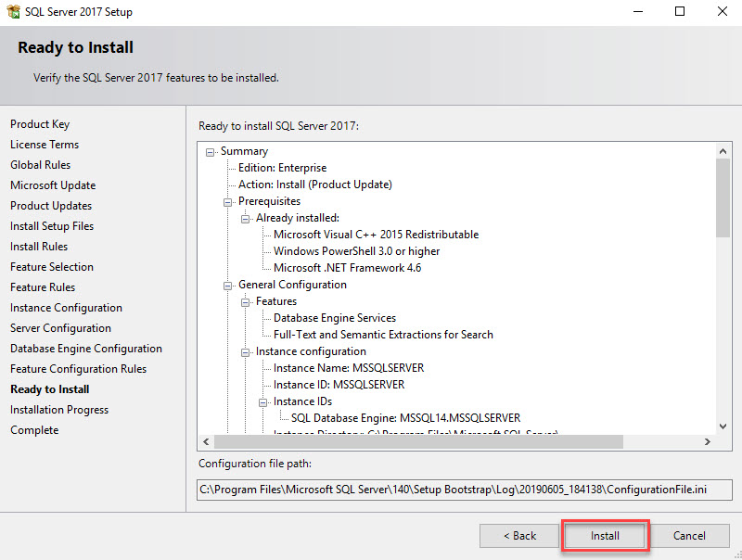Select the 'Already installed:' label
The image size is (742, 560).
(x=298, y=218)
